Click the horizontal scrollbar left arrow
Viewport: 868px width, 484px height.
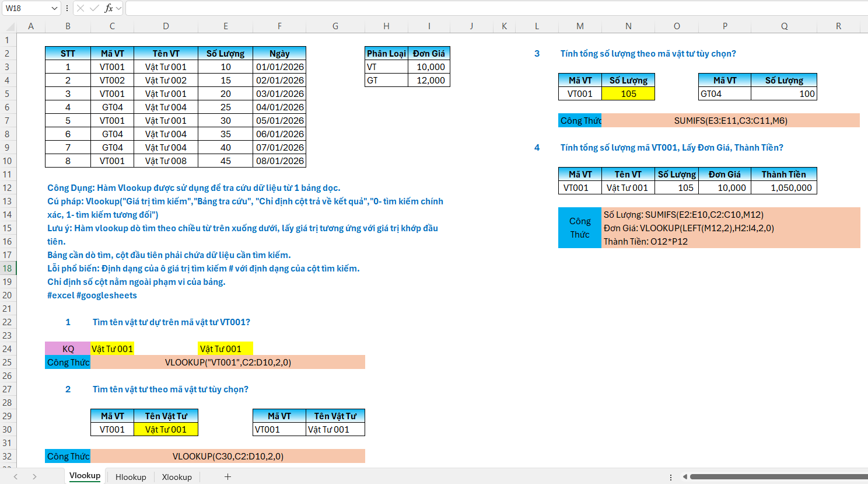685,477
